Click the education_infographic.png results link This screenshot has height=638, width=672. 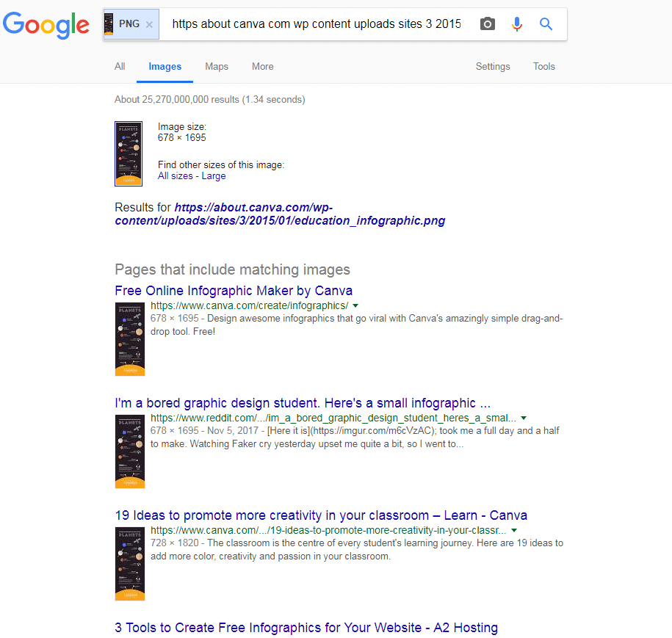[280, 214]
